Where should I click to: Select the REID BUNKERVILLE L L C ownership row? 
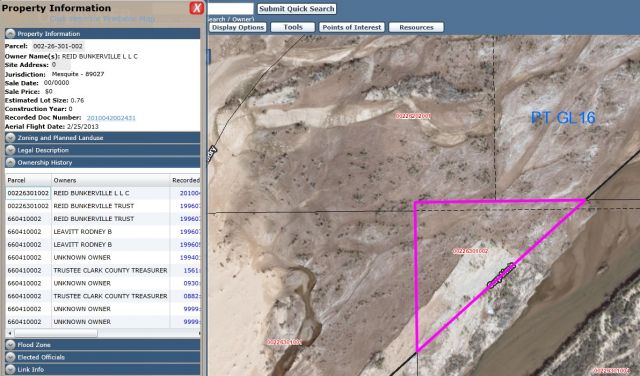[x=103, y=193]
